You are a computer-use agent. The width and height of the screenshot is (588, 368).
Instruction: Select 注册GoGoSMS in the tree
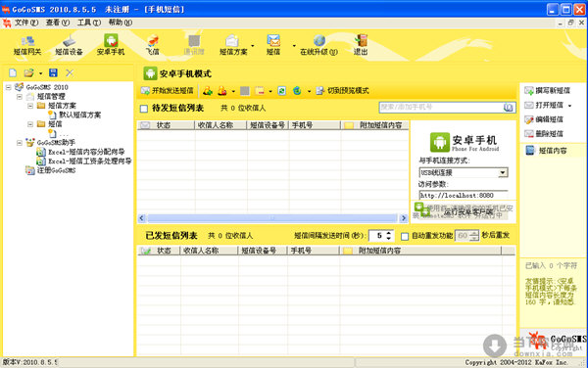[x=56, y=170]
